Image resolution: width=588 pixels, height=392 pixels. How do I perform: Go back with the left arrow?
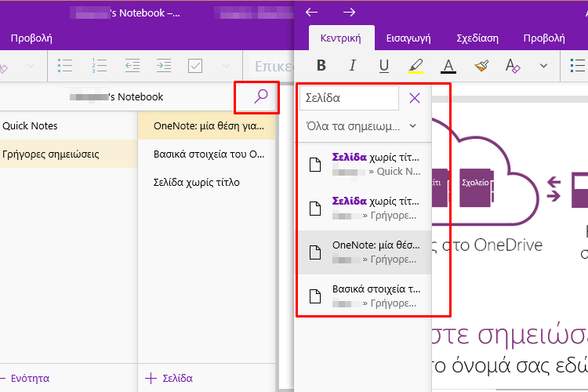(x=311, y=13)
